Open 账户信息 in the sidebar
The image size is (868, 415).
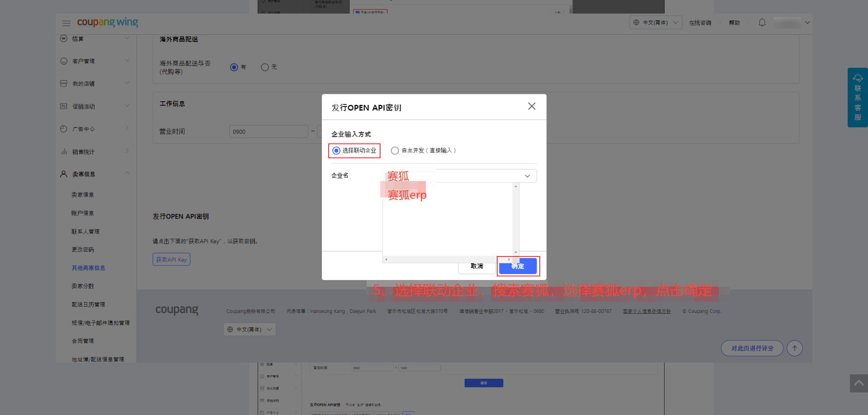(83, 213)
